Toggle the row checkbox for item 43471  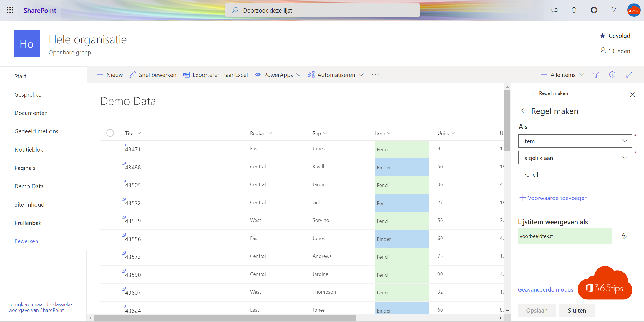(x=110, y=148)
